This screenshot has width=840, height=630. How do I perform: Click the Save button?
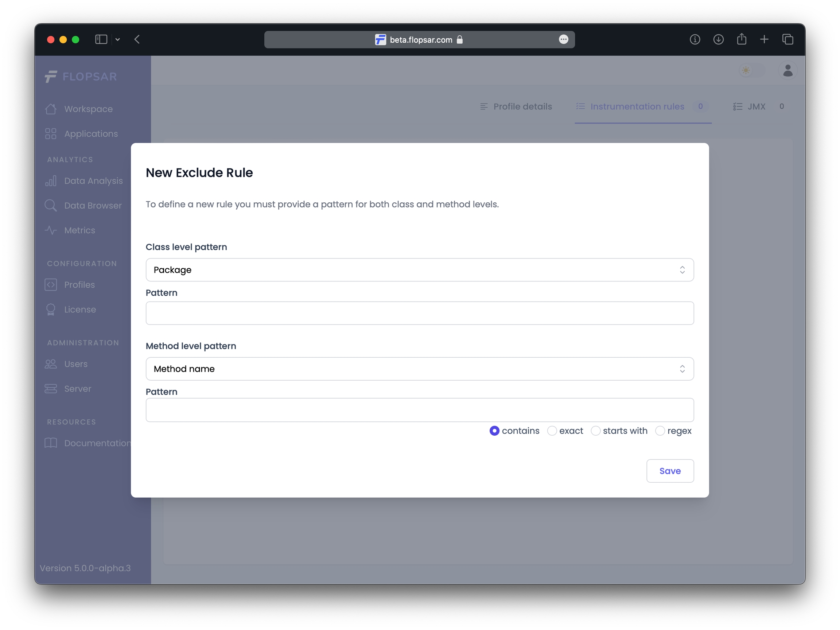pos(670,471)
